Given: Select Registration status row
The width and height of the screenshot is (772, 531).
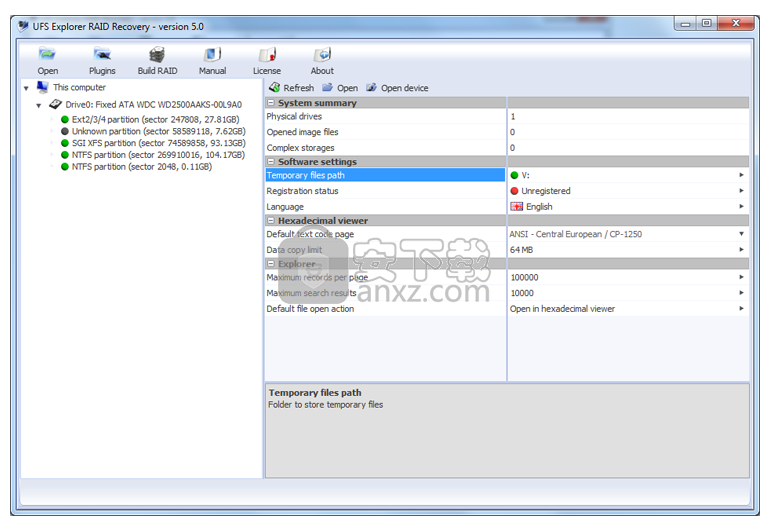Looking at the screenshot, I should point(385,191).
